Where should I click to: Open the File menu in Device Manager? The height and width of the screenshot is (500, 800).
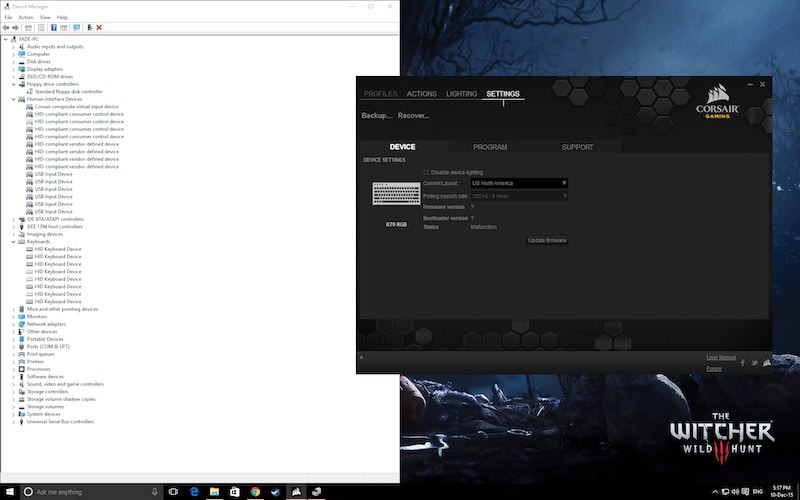pos(8,17)
